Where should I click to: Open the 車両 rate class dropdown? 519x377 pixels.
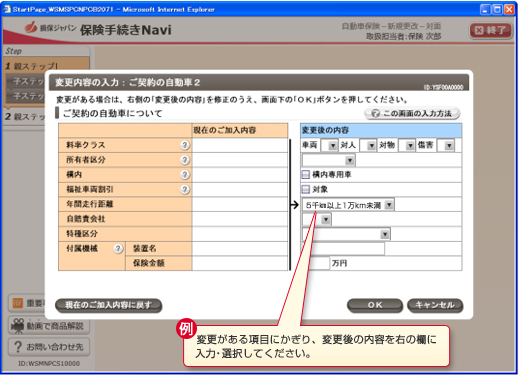[x=329, y=145]
